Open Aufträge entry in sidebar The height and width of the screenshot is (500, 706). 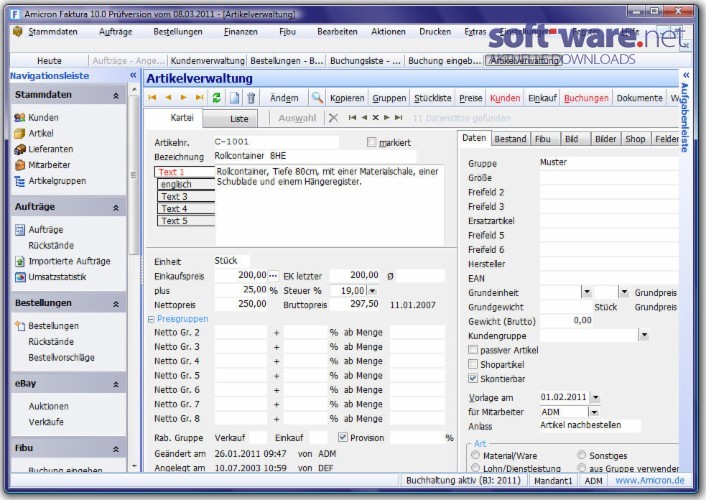(45, 230)
